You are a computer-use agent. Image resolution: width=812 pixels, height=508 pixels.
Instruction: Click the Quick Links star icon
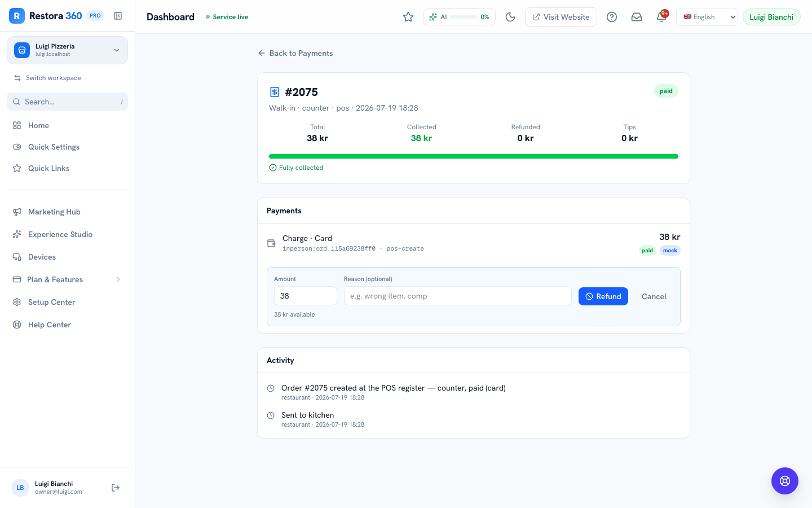[x=17, y=168]
